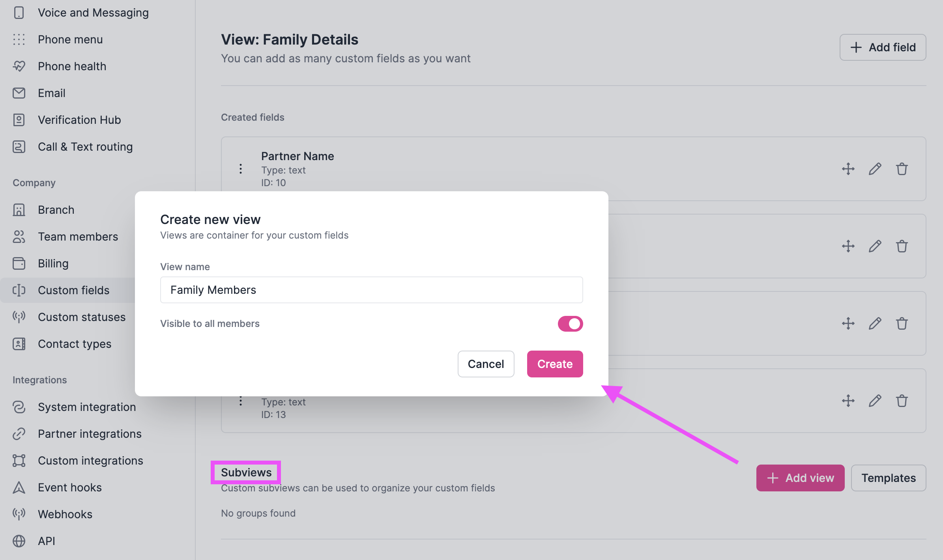Image resolution: width=943 pixels, height=560 pixels.
Task: Select Custom fields in the sidebar
Action: point(73,290)
